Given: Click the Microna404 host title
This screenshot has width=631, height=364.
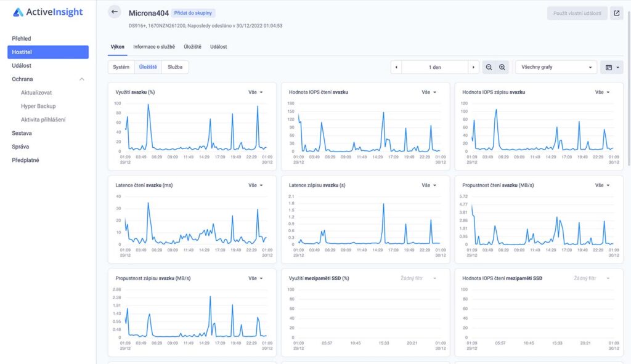Looking at the screenshot, I should click(149, 14).
